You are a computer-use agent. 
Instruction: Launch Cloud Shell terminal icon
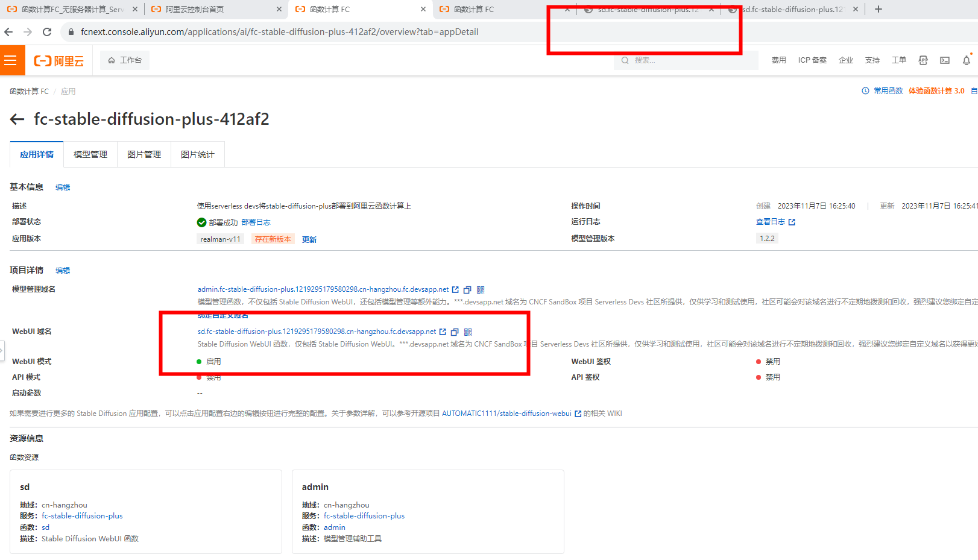(945, 60)
